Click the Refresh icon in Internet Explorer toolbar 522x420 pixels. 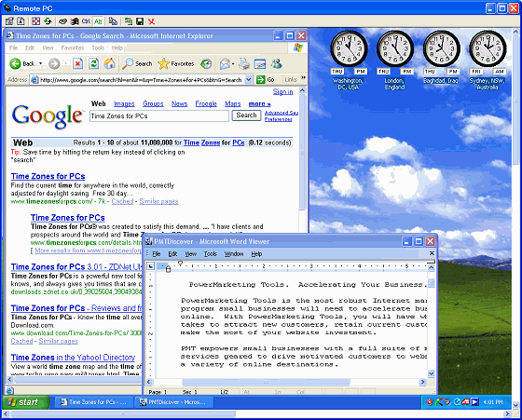tap(94, 63)
